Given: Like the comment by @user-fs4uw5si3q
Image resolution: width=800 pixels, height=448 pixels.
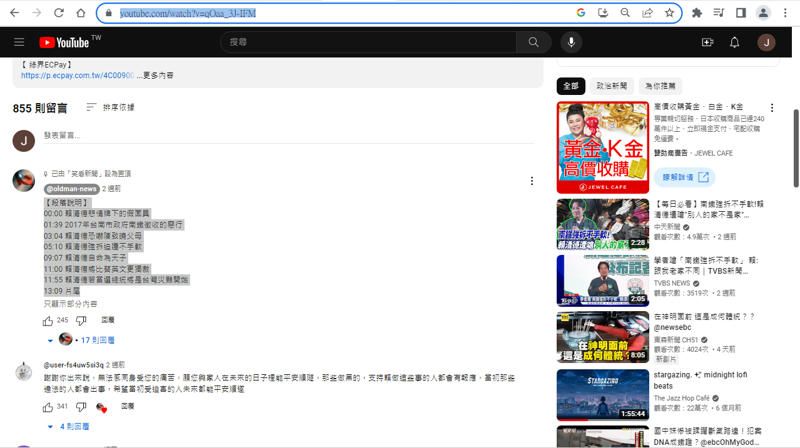Looking at the screenshot, I should 48,407.
